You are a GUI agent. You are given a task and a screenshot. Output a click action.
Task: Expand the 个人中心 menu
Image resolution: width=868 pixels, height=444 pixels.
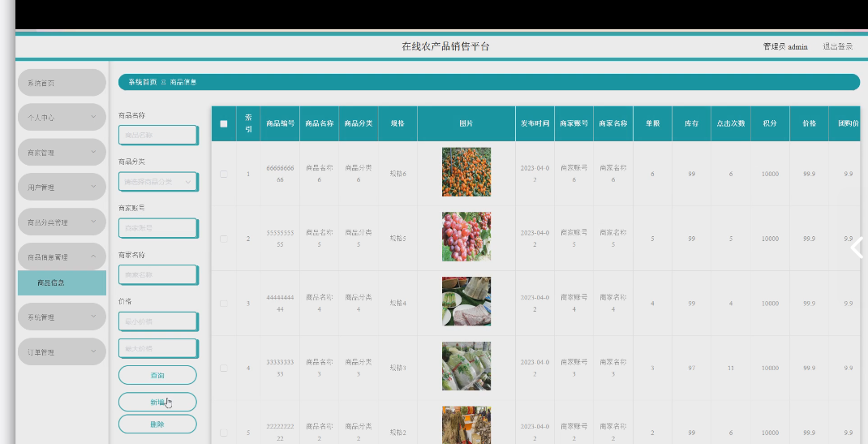[x=62, y=118]
